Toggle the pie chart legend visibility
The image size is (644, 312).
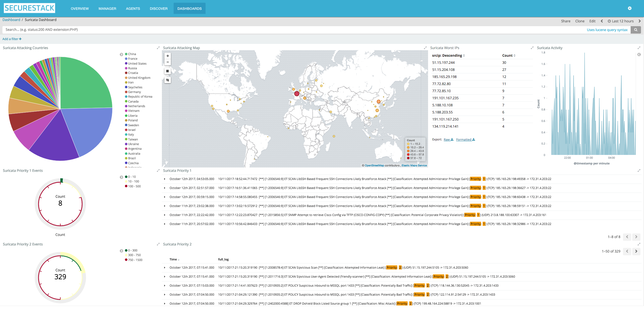coord(121,54)
